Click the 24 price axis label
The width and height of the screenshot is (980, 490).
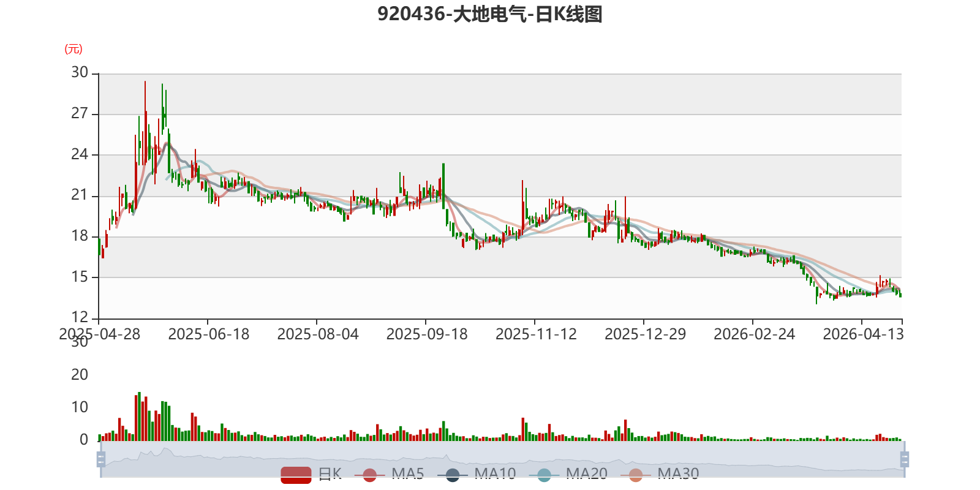point(80,154)
